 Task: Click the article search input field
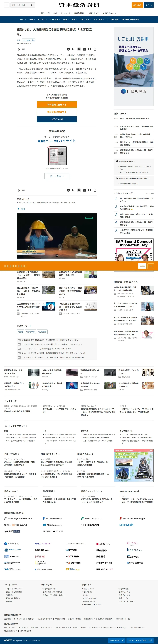pos(20,5)
